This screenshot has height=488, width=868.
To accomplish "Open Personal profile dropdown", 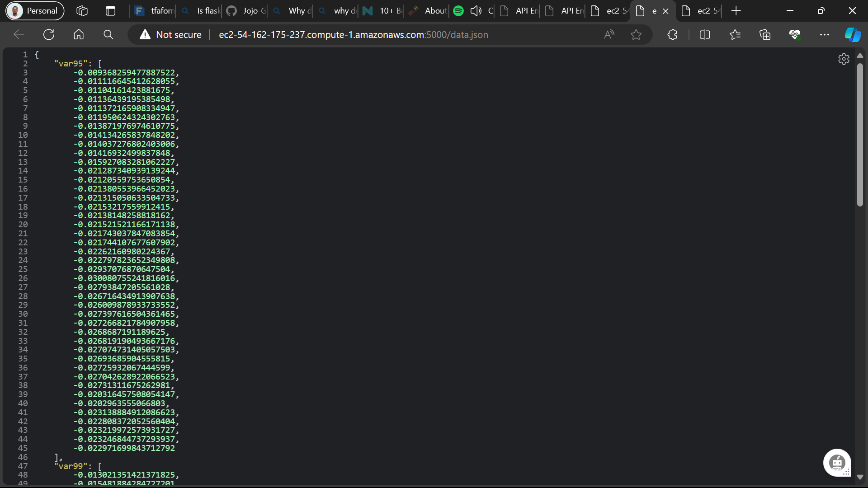I will coord(35,11).
